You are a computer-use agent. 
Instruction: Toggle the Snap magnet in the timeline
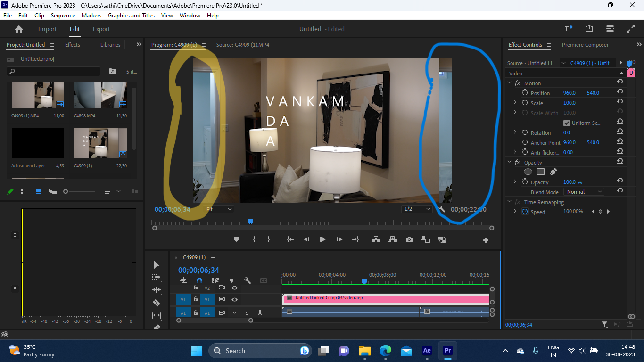pos(199,280)
